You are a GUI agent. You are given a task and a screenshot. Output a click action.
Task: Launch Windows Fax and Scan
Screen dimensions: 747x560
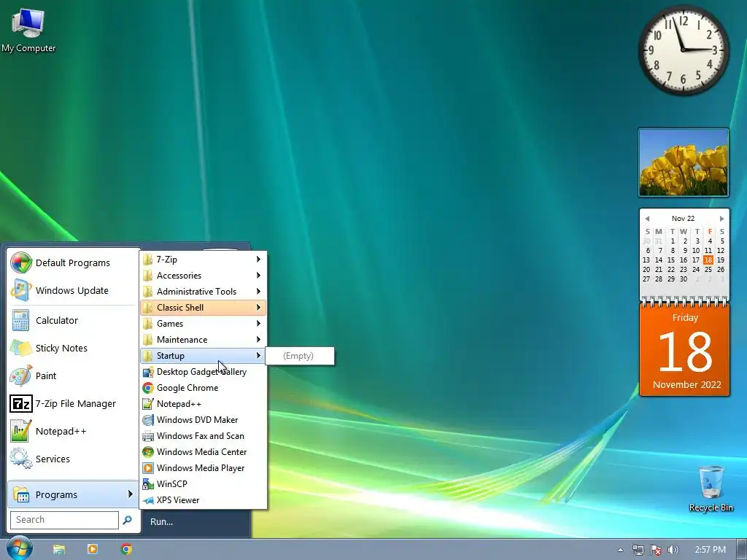click(x=203, y=436)
